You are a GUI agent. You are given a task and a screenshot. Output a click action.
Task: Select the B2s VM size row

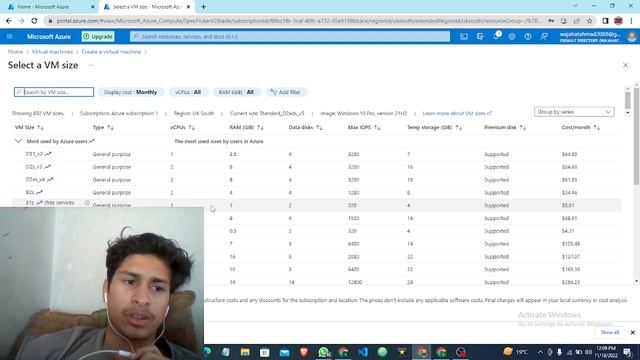pos(316,192)
